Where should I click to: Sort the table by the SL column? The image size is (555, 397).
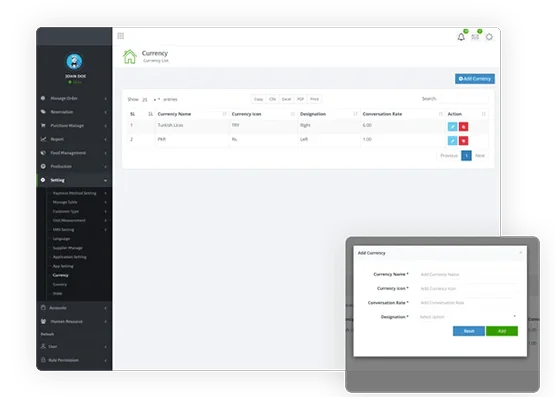pos(150,114)
